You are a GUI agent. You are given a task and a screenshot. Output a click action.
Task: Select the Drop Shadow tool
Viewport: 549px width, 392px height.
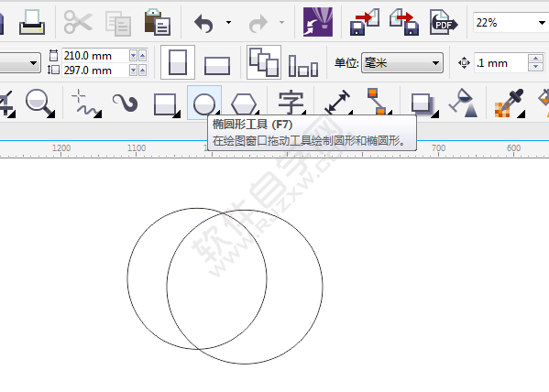(423, 104)
